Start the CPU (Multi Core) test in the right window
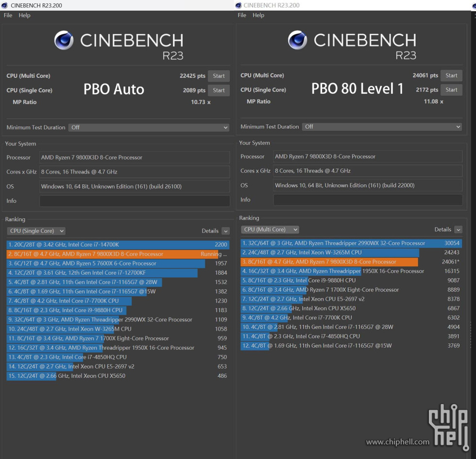Screen dimensions: 476x459 [x=451, y=75]
